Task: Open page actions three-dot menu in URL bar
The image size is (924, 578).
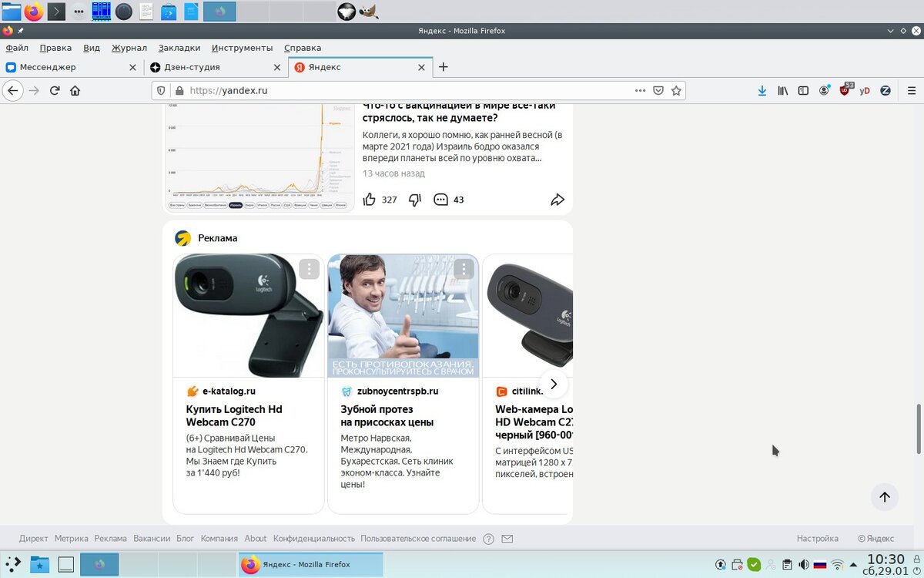Action: (640, 90)
